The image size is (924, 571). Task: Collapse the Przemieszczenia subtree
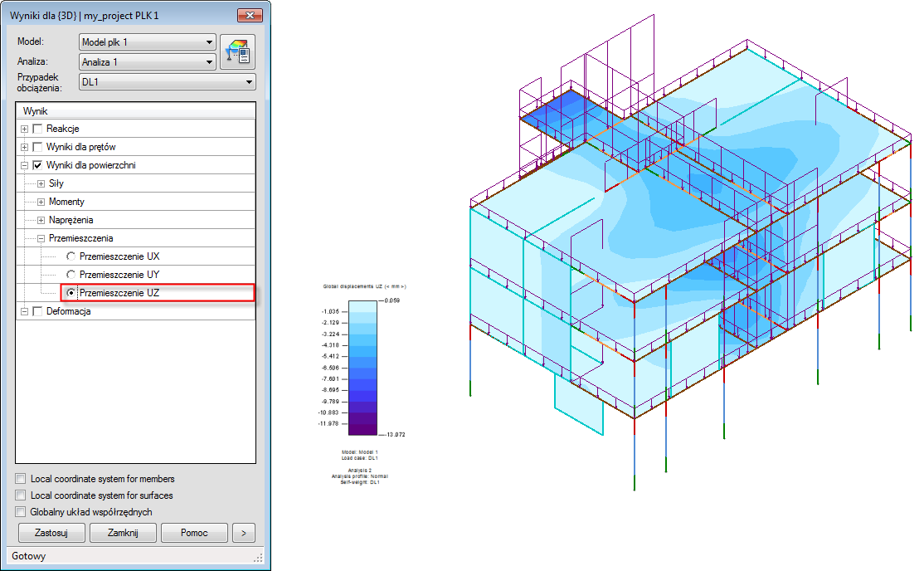(x=41, y=238)
